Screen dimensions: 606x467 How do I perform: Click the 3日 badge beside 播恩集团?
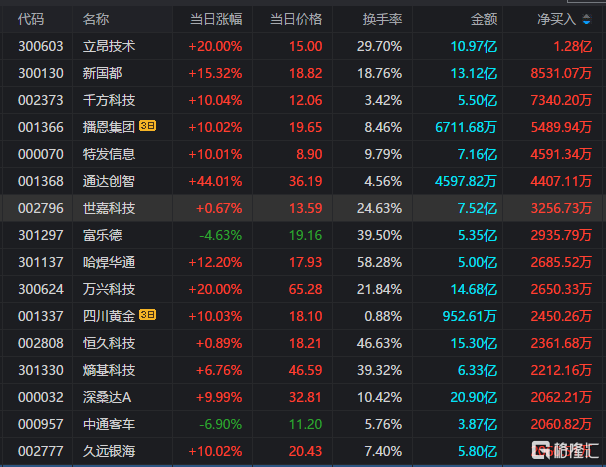click(x=147, y=127)
